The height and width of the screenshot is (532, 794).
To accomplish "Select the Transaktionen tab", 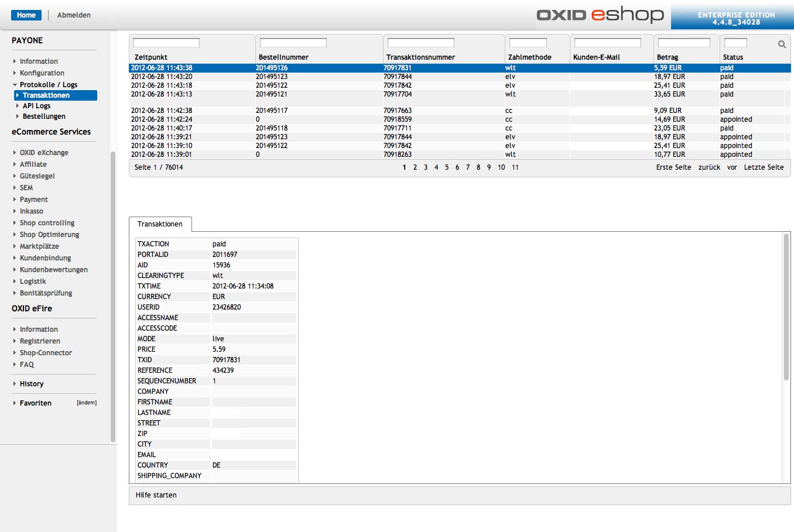I will [x=160, y=224].
